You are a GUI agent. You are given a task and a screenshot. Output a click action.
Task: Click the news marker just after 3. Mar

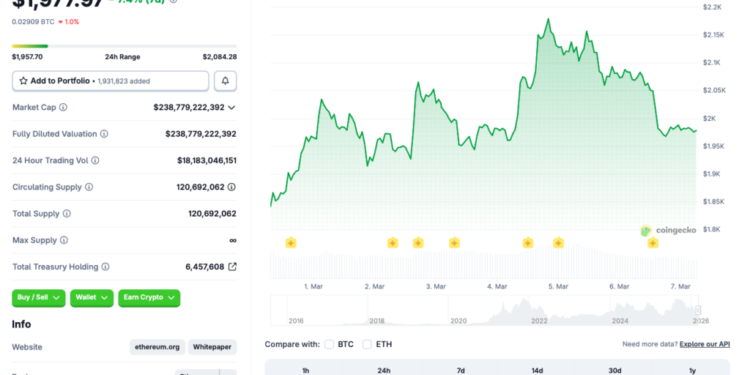454,243
